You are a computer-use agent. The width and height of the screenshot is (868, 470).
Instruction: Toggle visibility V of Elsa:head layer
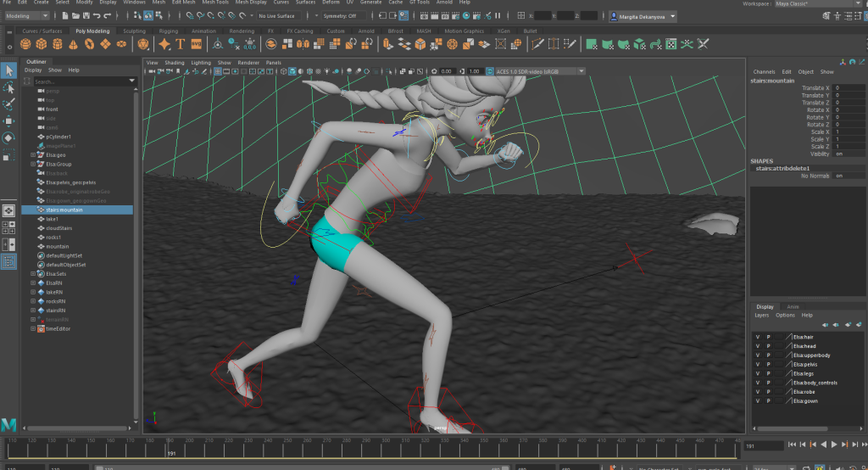click(758, 346)
